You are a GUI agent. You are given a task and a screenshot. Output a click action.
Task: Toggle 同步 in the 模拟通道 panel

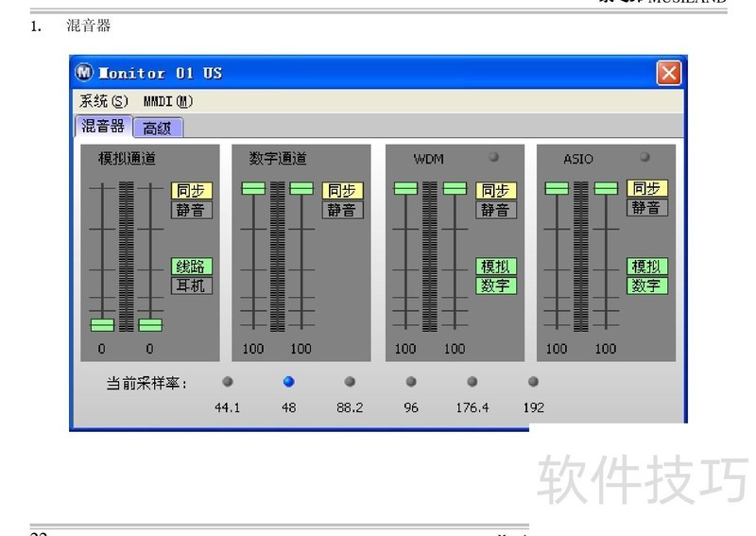click(192, 190)
